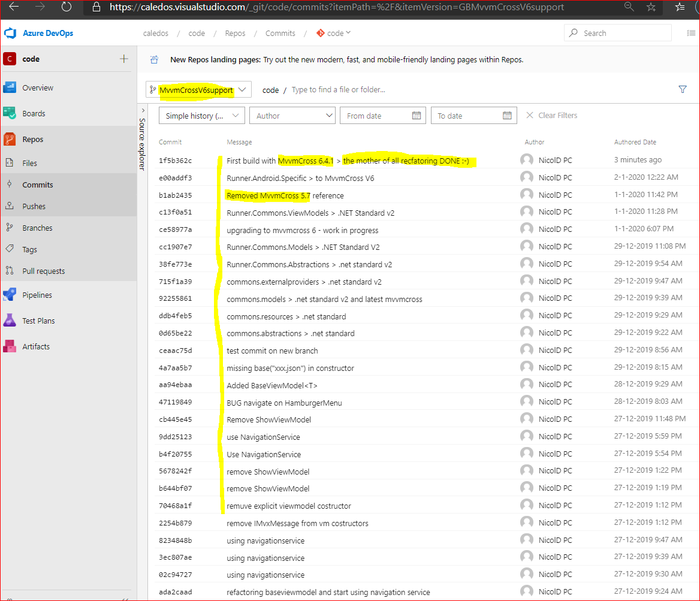This screenshot has width=700, height=601.
Task: Click message 'missing base("xxx.json") in constructor'
Action: pos(290,369)
